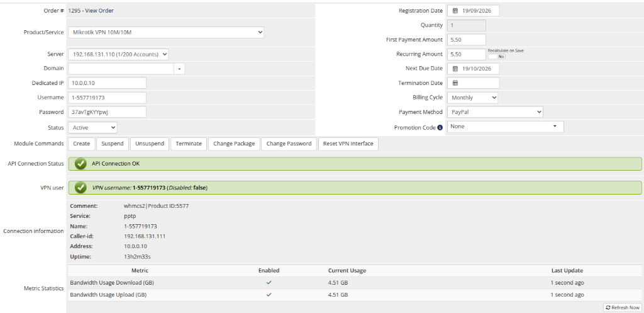Click the Refresh Now button
This screenshot has width=644, height=313.
623,307
